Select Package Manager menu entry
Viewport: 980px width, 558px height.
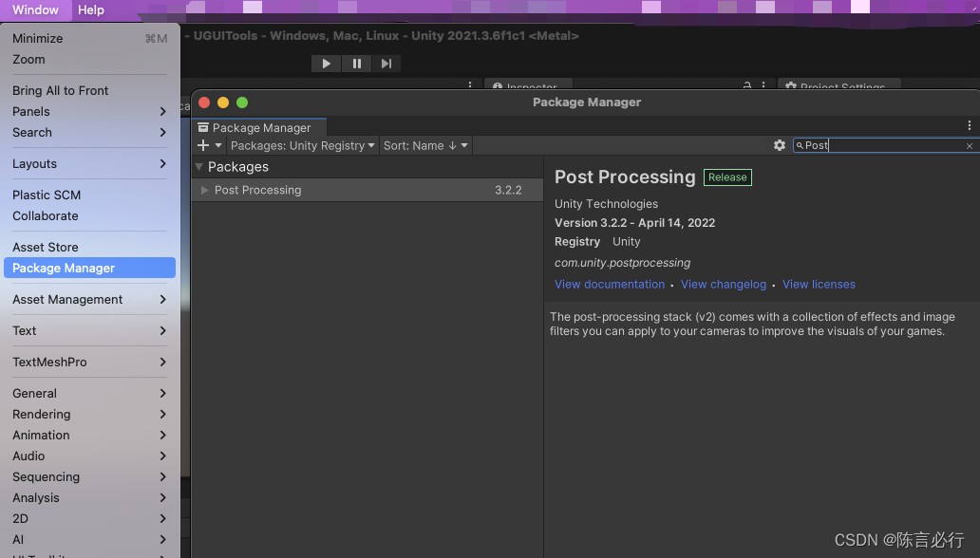pos(90,268)
